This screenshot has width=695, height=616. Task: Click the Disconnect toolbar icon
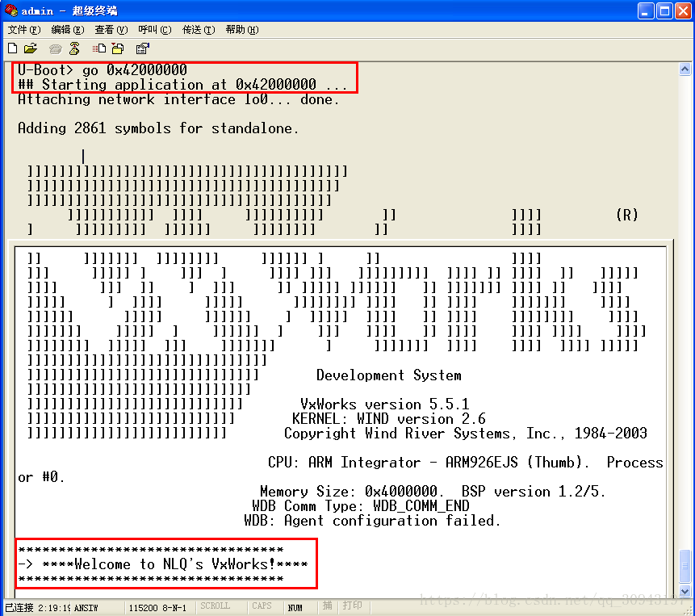(74, 48)
